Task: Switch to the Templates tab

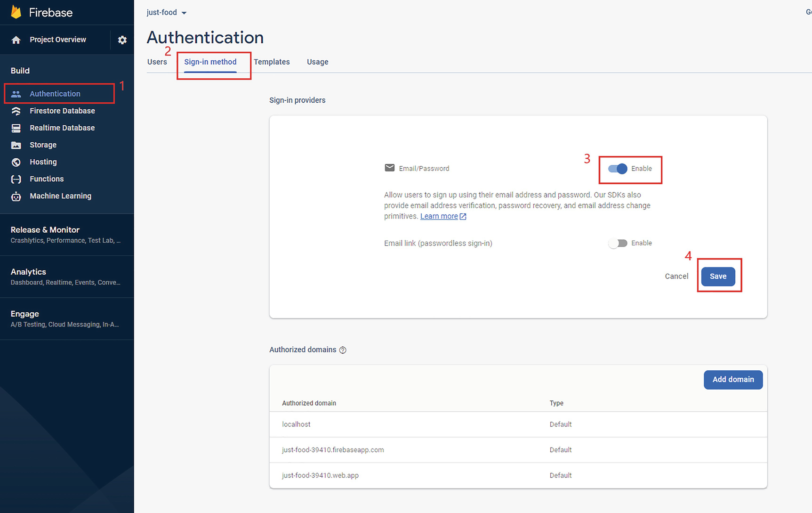Action: (272, 62)
